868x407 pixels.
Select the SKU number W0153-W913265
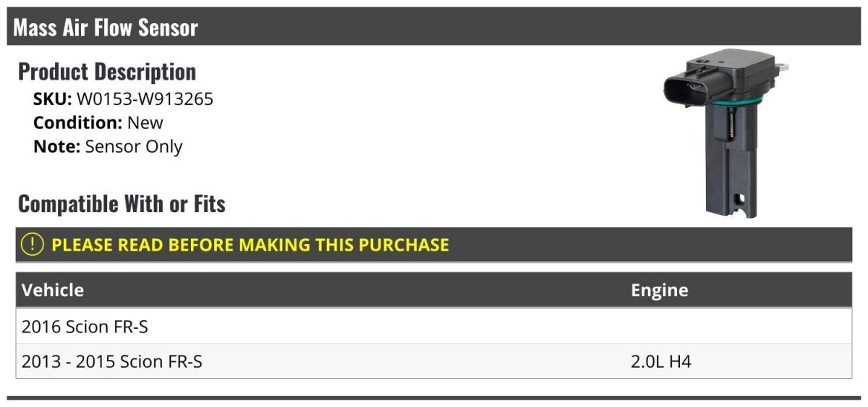145,99
